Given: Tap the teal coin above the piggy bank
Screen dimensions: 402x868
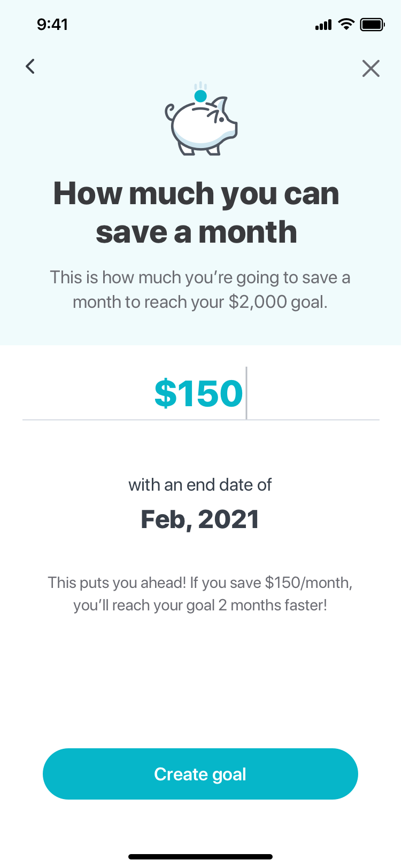Looking at the screenshot, I should pyautogui.click(x=200, y=96).
